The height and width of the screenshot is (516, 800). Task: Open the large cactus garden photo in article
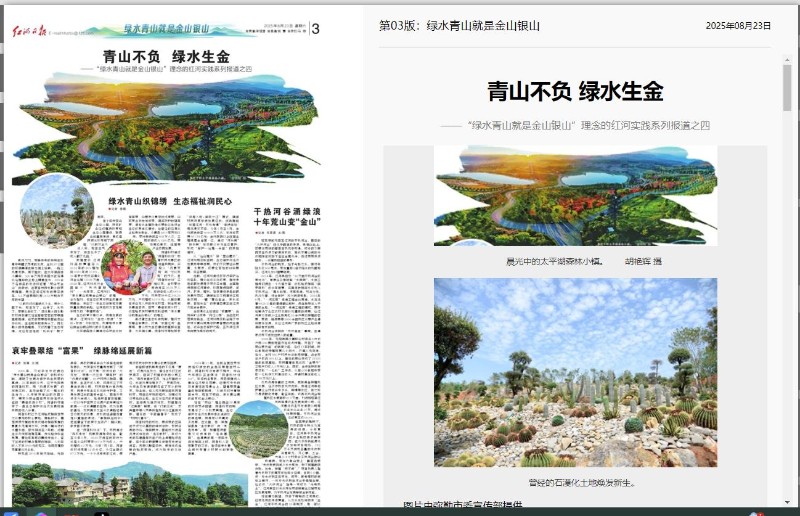(x=575, y=372)
